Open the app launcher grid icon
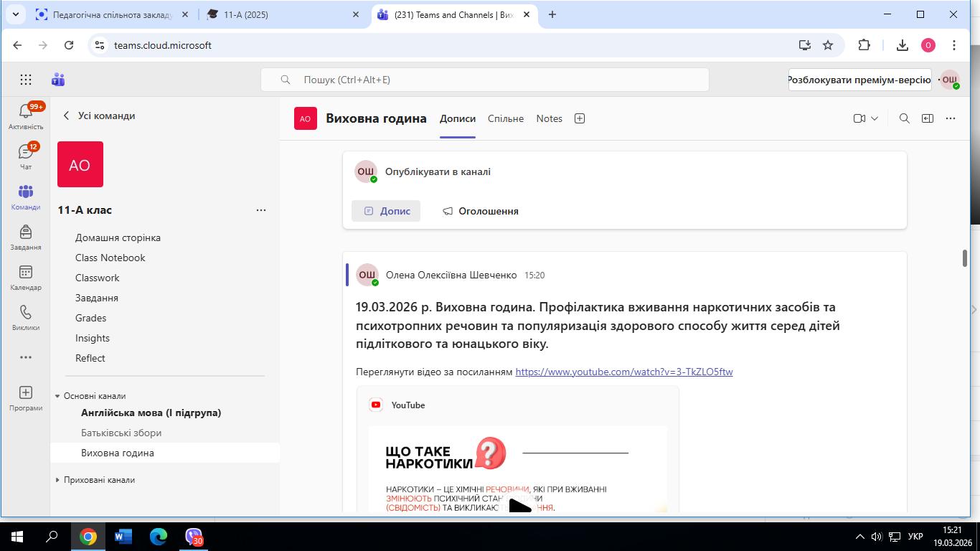 (x=26, y=80)
